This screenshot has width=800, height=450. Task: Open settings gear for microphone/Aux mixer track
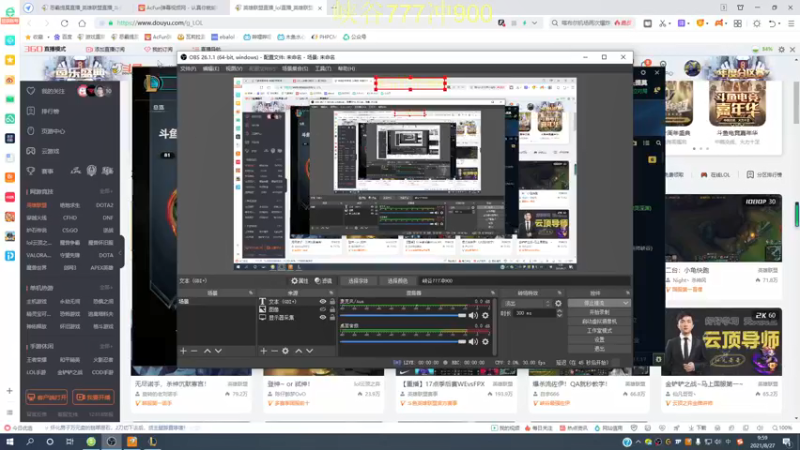(x=485, y=316)
